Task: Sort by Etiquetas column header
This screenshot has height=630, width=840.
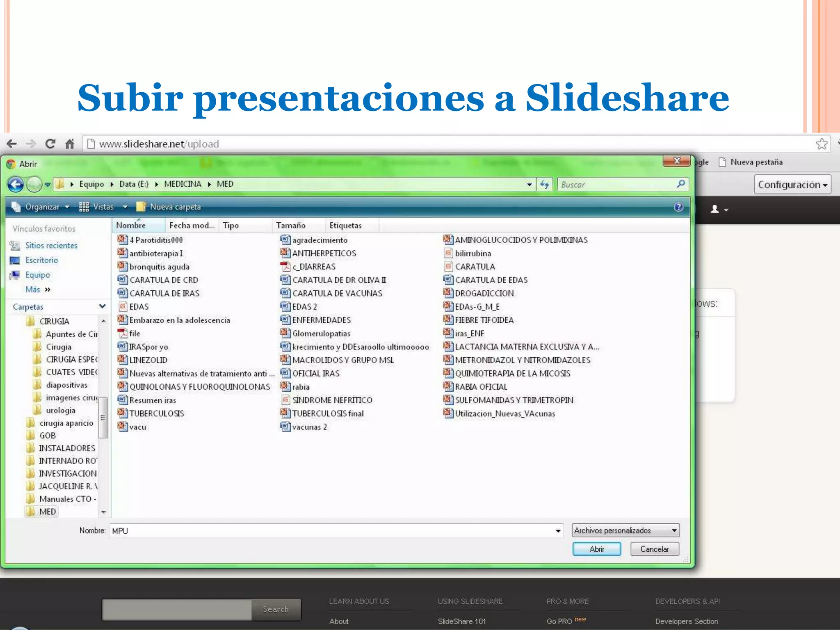Action: point(352,225)
